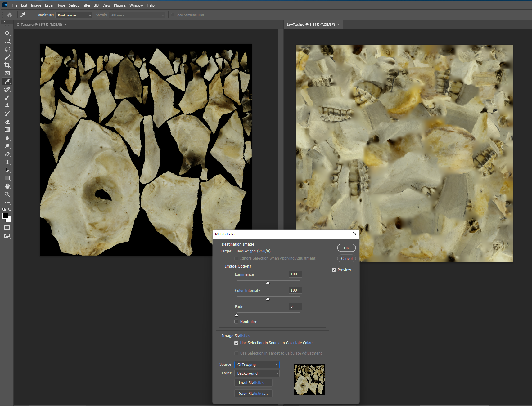Screen dimensions: 532x406
Task: Toggle the Preview checkbox
Action: [x=334, y=270]
